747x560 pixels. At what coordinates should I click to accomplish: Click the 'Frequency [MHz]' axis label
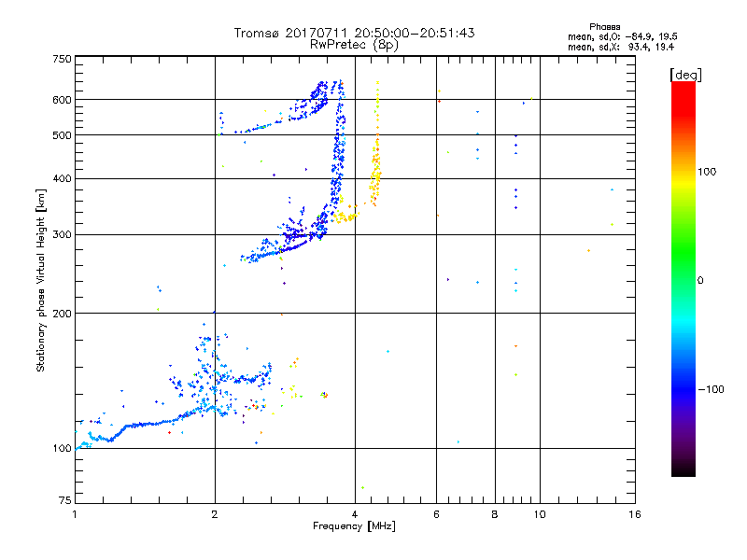coord(354,526)
